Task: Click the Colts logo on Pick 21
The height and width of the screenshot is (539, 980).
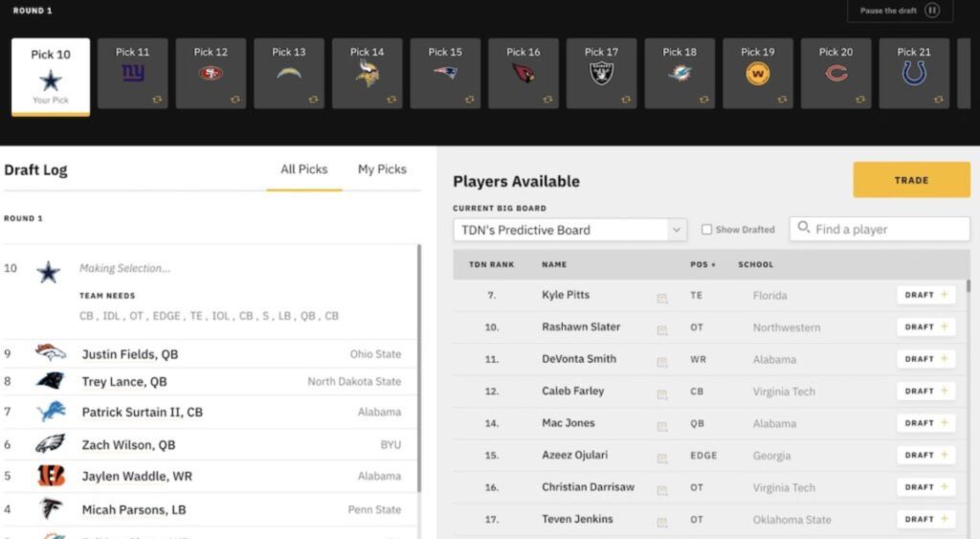Action: click(x=914, y=73)
